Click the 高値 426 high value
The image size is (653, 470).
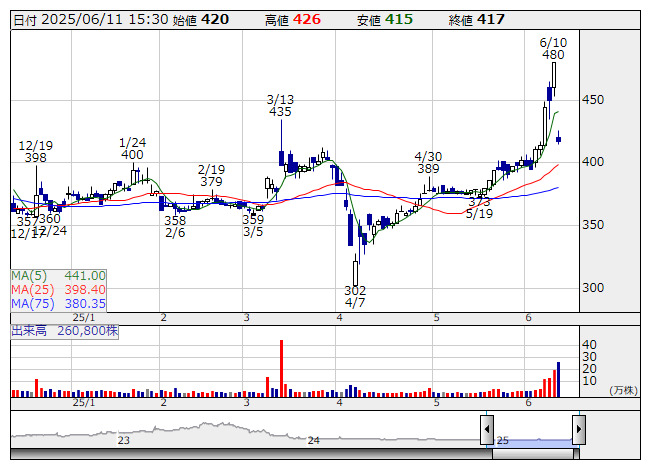293,20
